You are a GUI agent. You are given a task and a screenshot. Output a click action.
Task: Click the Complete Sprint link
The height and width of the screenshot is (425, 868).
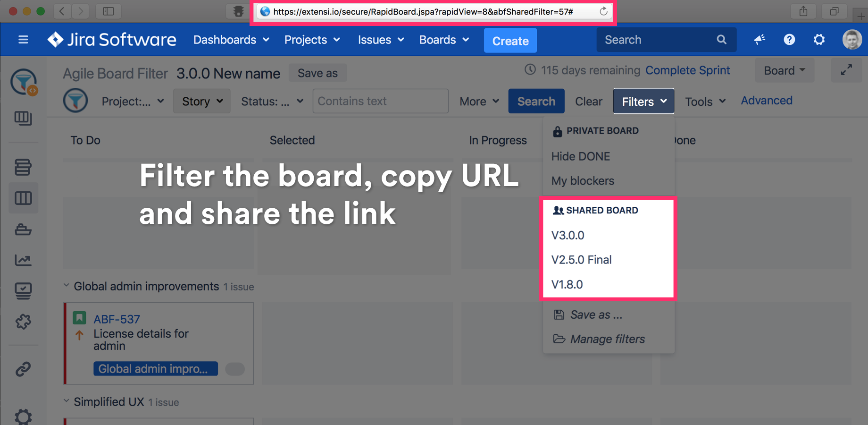[x=687, y=70]
